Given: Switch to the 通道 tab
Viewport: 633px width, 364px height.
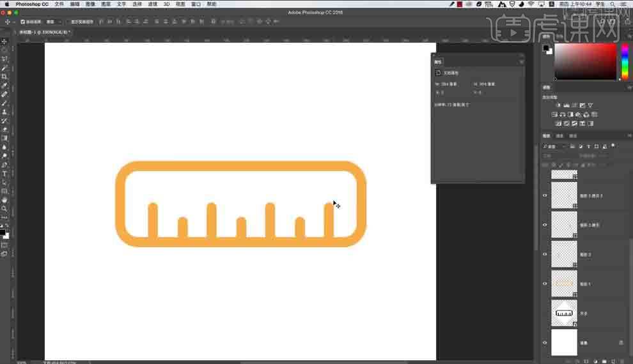Looking at the screenshot, I should point(559,136).
